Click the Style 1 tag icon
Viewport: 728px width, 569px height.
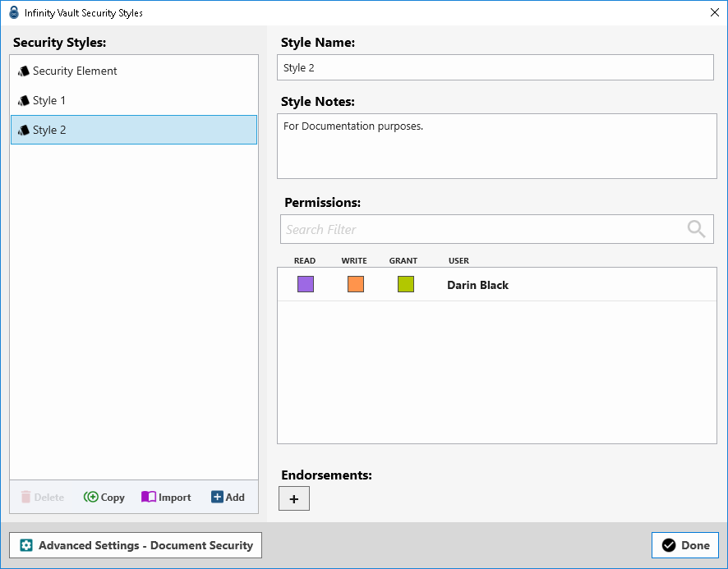(23, 101)
